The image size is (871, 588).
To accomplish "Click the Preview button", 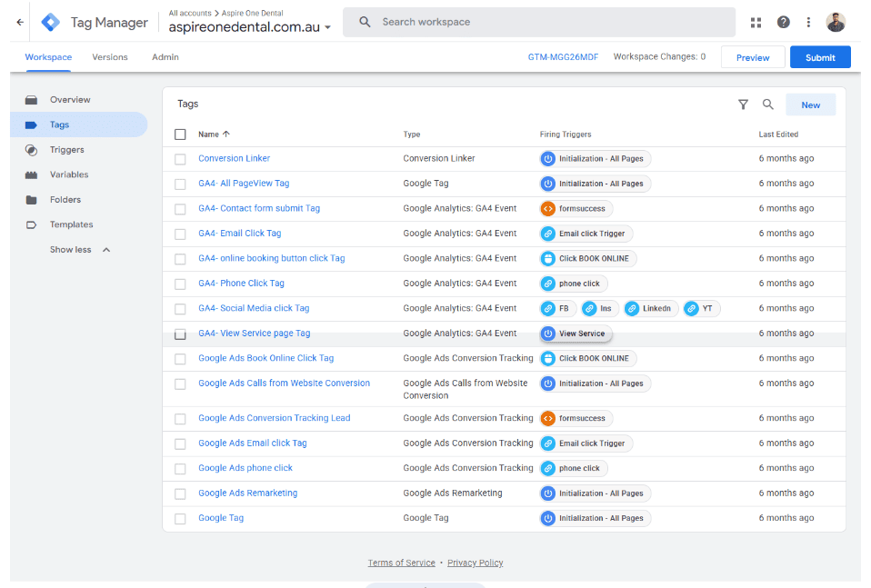I will pos(753,57).
